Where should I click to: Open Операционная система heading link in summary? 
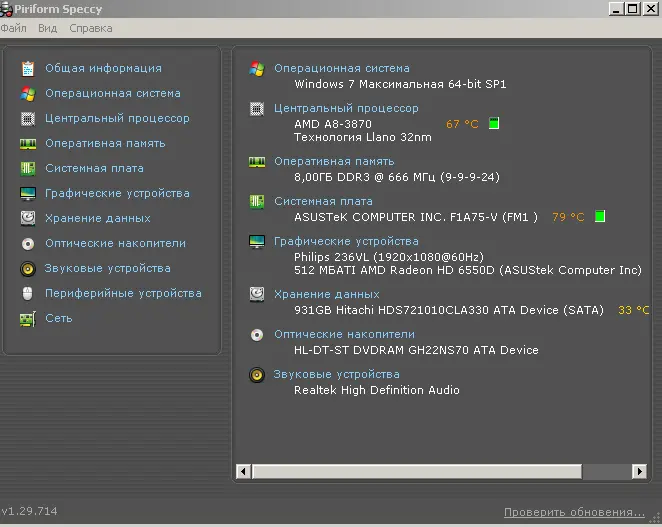click(x=342, y=68)
